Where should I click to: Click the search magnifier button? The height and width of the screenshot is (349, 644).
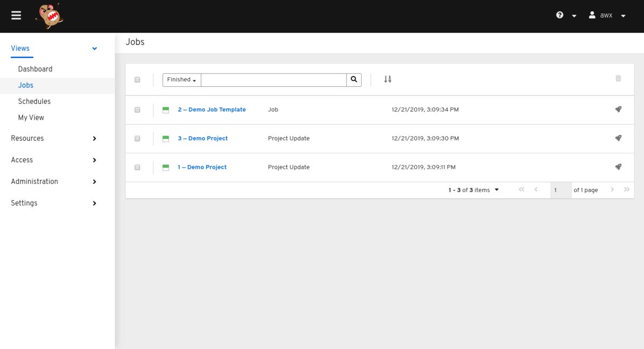[354, 79]
